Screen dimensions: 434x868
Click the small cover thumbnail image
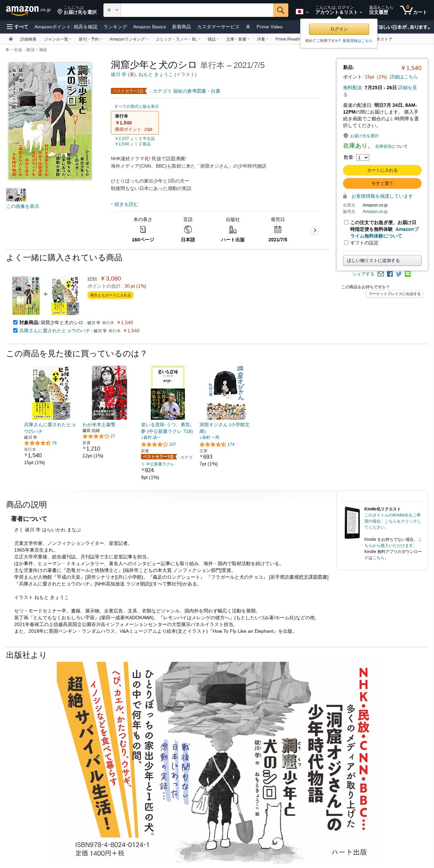click(x=16, y=195)
